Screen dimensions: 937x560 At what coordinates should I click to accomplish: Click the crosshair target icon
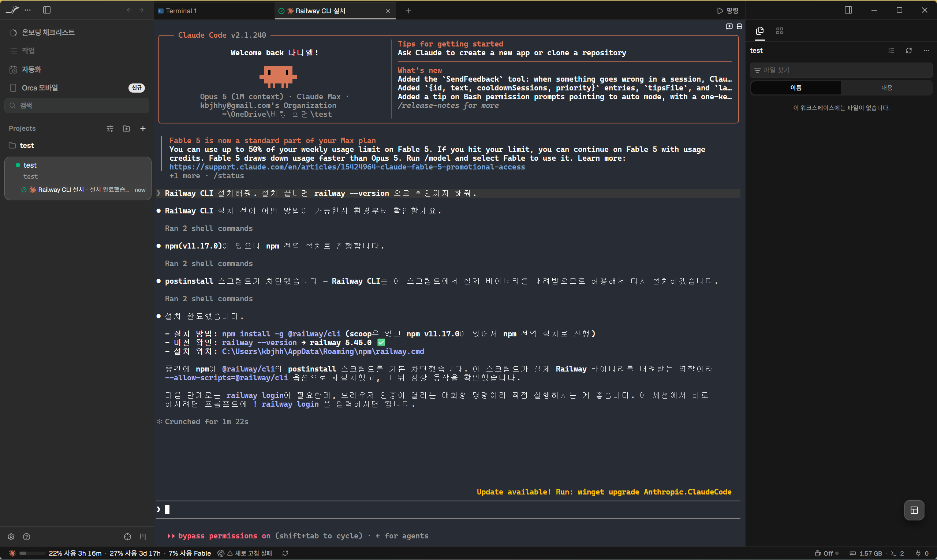point(127,537)
